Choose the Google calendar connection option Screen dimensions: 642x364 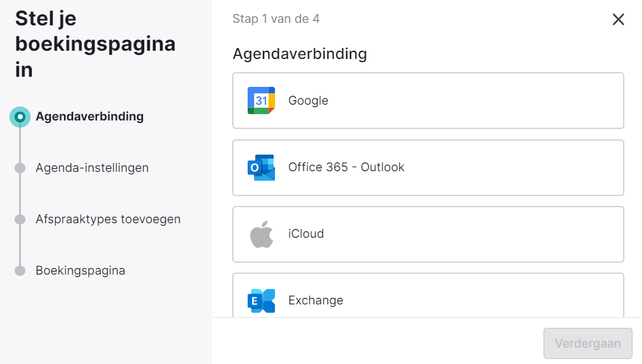(428, 101)
